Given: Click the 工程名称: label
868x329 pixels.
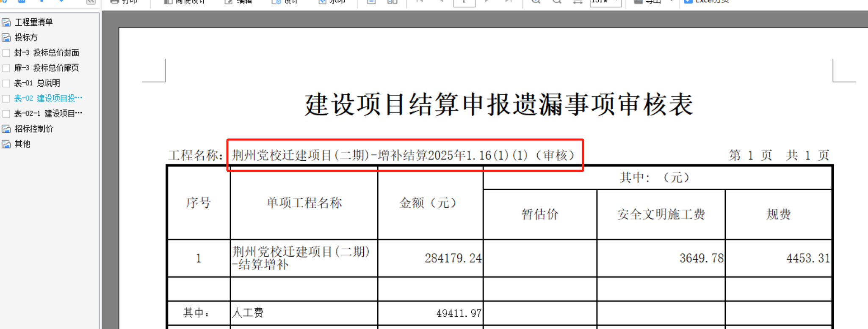Looking at the screenshot, I should pyautogui.click(x=196, y=156).
